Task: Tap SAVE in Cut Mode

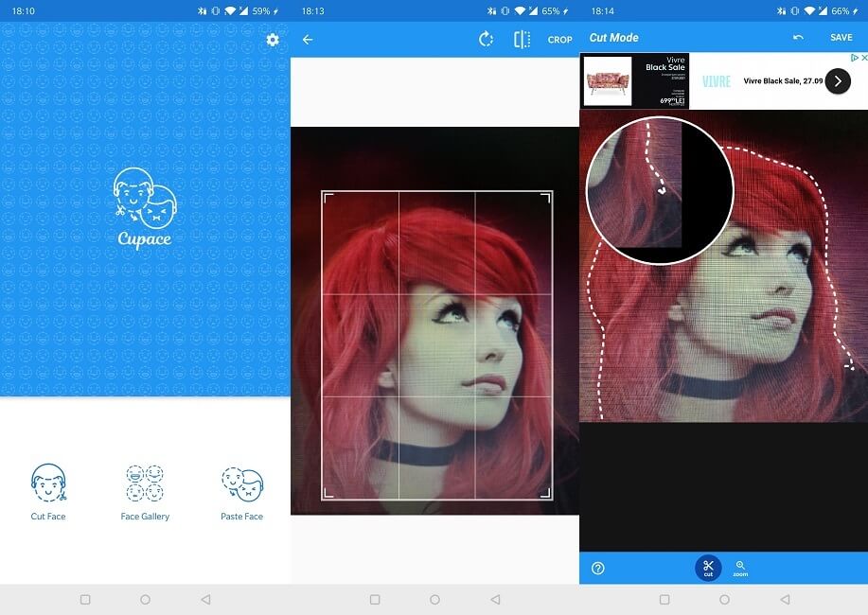Action: pyautogui.click(x=841, y=37)
